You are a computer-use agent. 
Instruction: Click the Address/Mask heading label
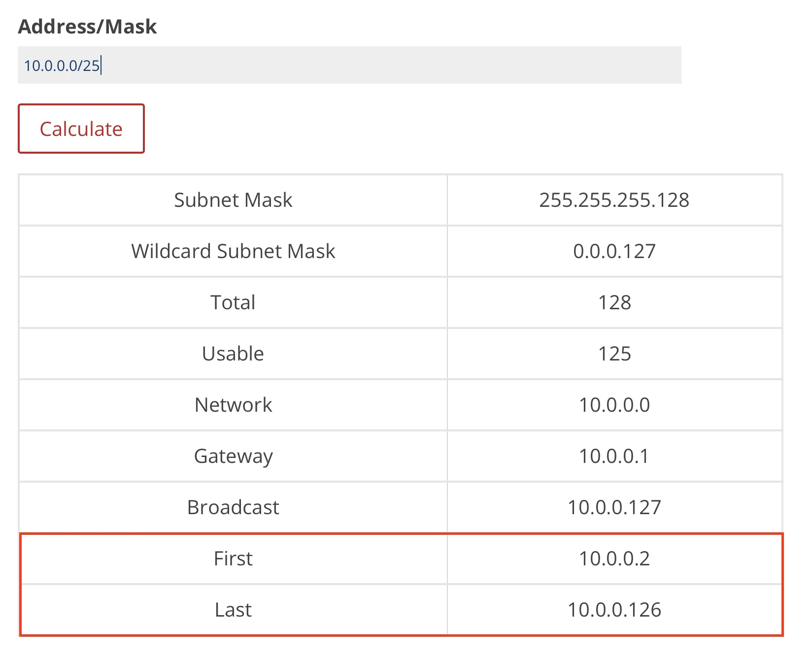pyautogui.click(x=87, y=27)
